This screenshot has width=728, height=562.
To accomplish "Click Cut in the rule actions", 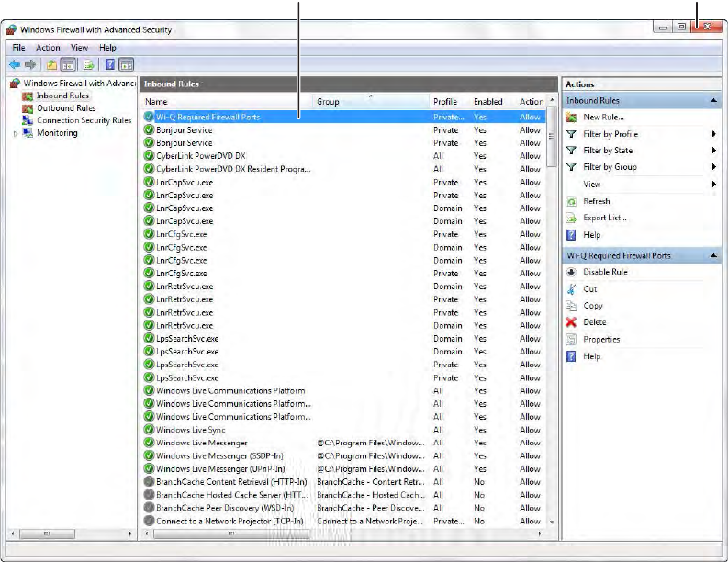I will coord(589,289).
